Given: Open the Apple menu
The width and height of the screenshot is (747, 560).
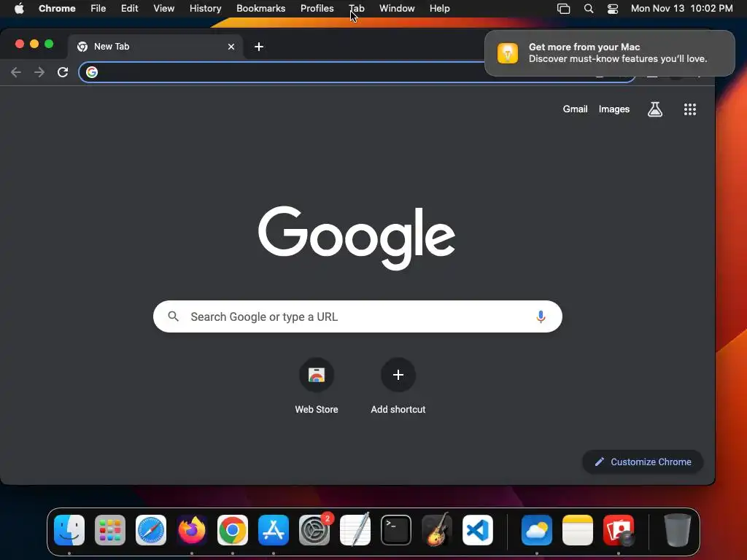Looking at the screenshot, I should coord(19,8).
